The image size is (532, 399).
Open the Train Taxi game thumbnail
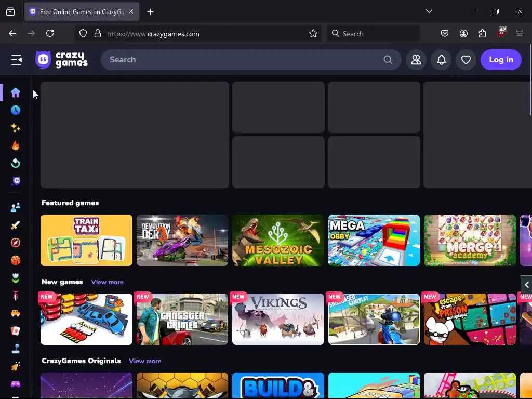click(x=87, y=240)
